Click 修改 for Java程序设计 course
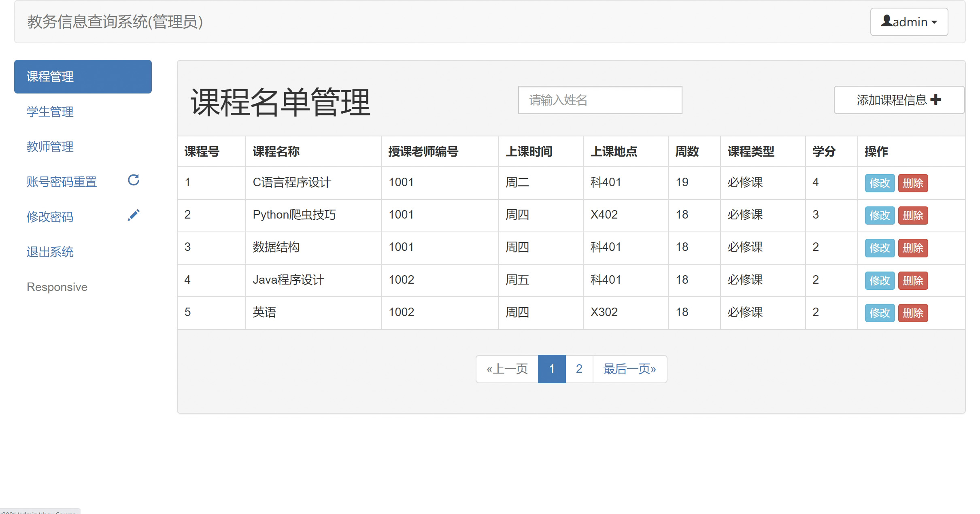980x514 pixels. point(880,280)
